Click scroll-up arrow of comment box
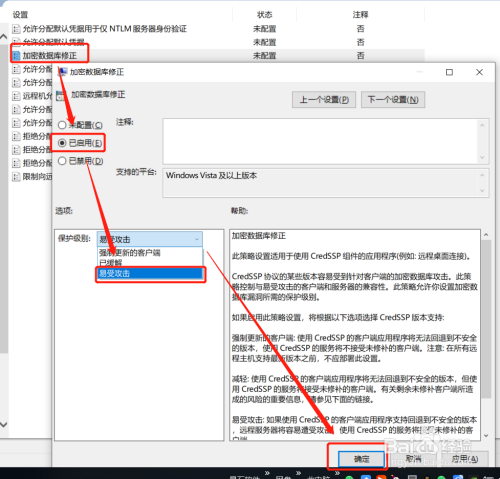500x479 pixels. [x=482, y=125]
